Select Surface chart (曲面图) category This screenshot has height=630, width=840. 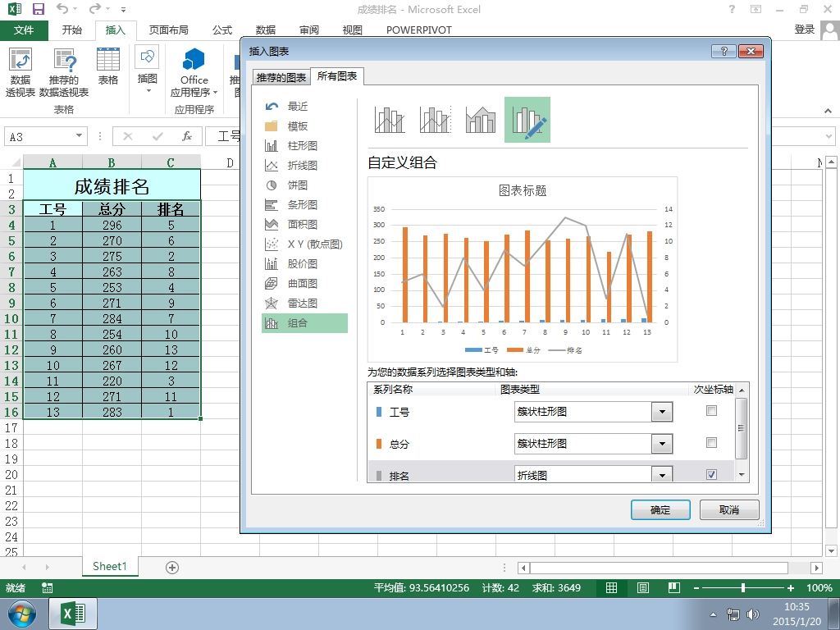click(x=304, y=283)
